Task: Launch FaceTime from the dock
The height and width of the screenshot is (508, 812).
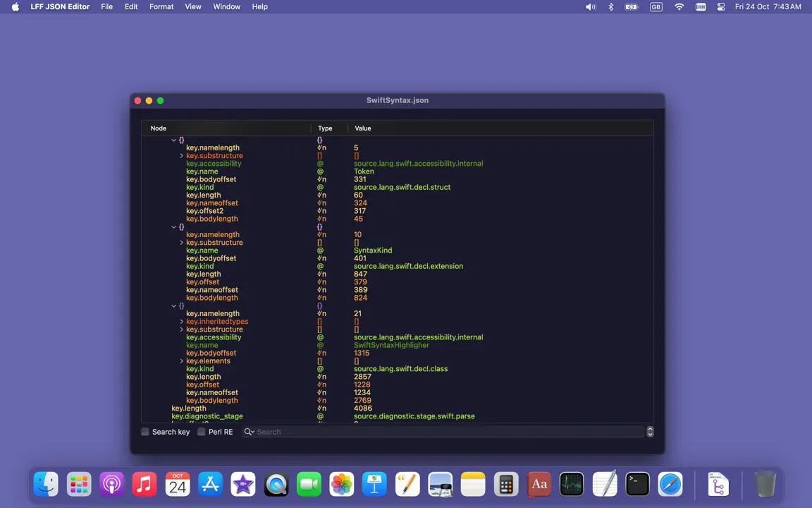Action: tap(309, 484)
